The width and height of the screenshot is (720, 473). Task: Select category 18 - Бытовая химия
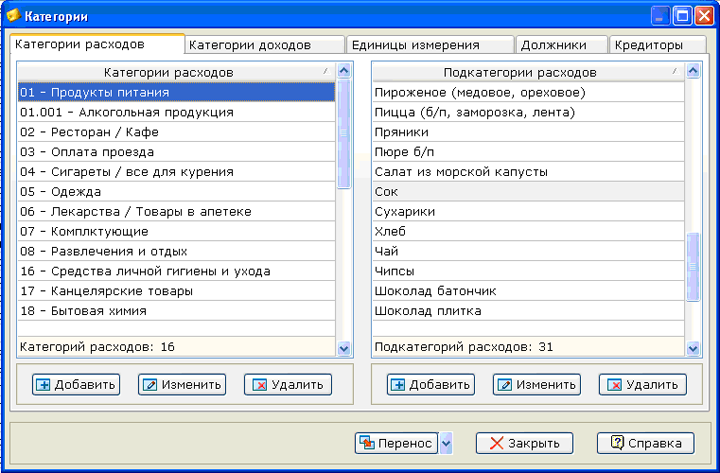point(176,311)
